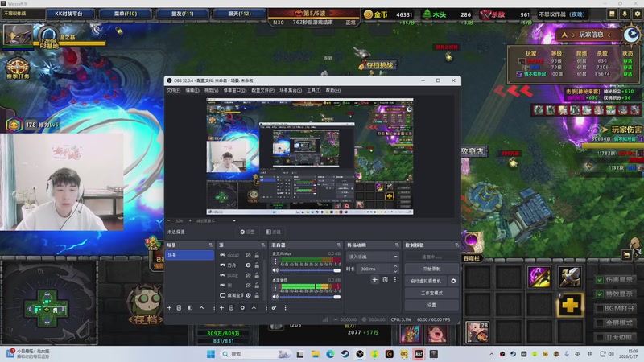Decrease transition duration with down stepper
Image resolution: width=644 pixels, height=362 pixels.
pos(395,271)
